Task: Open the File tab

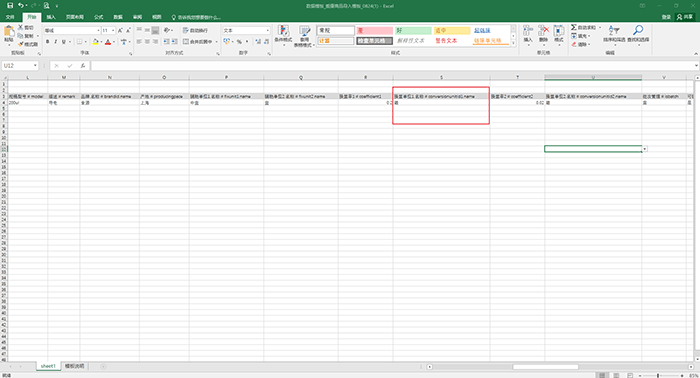Action: point(10,17)
